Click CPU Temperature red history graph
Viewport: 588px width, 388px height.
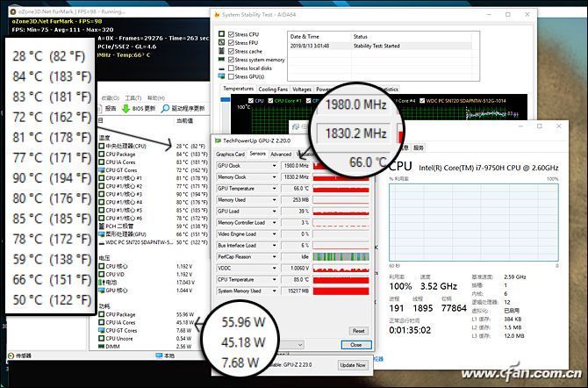pos(341,279)
